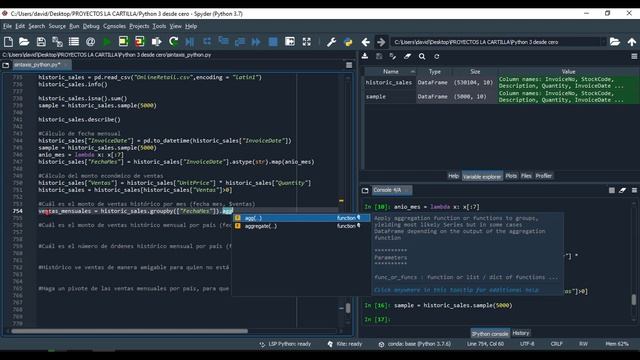Refresh variables icon in Variable explorer
Screen dimensions: 640x360
pos(437,56)
